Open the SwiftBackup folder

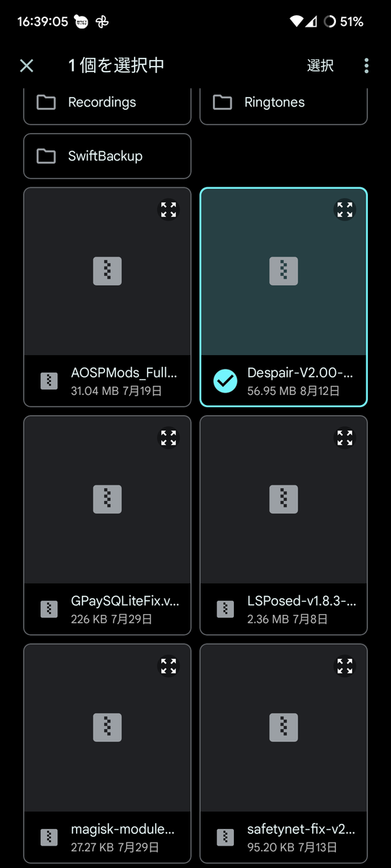(107, 156)
